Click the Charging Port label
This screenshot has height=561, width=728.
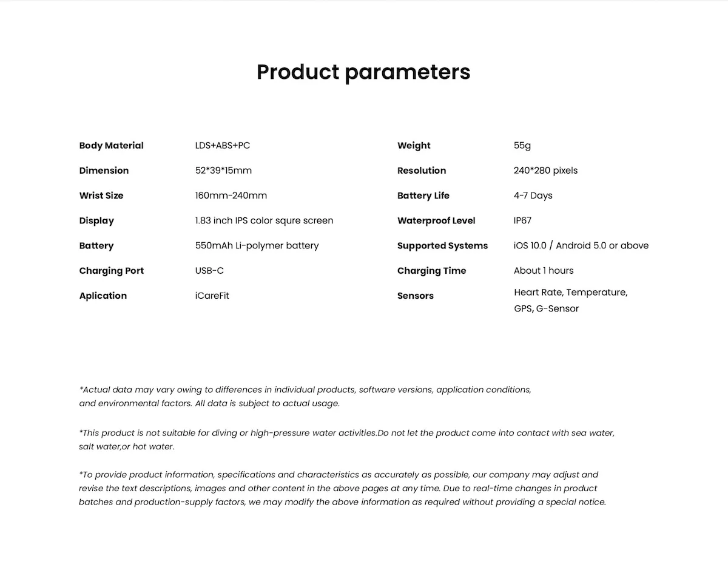111,271
